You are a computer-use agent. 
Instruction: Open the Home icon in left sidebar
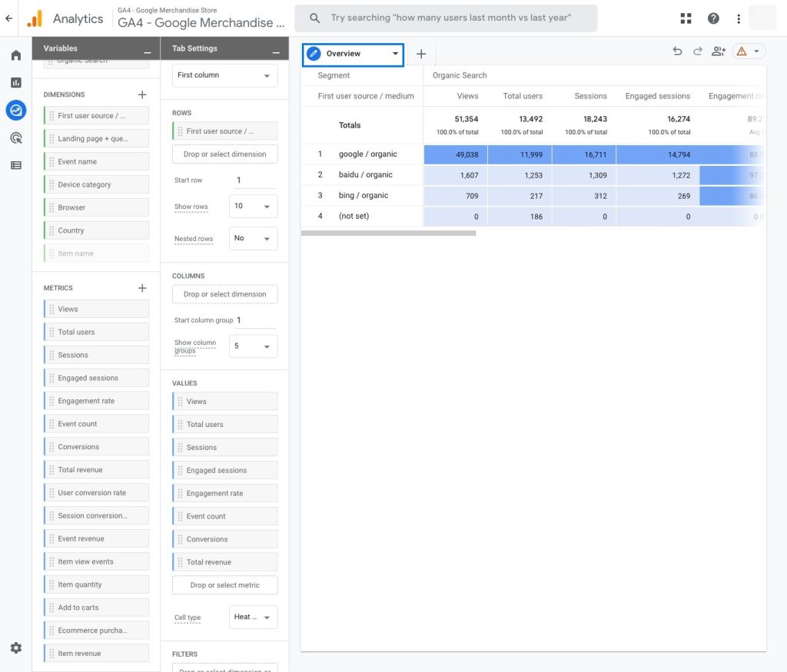click(15, 55)
